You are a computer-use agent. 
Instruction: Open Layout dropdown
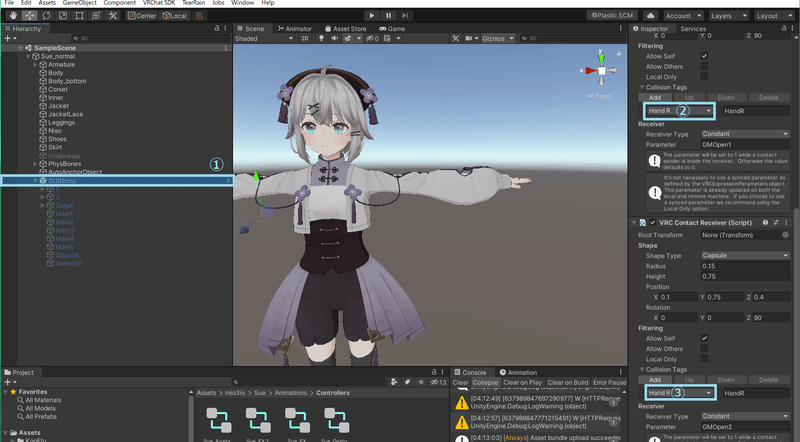click(773, 16)
